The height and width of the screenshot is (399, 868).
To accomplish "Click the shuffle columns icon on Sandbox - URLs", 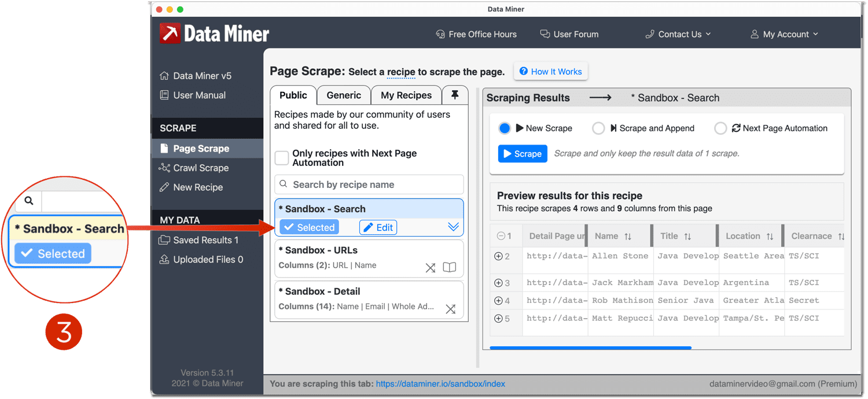I will 431,268.
